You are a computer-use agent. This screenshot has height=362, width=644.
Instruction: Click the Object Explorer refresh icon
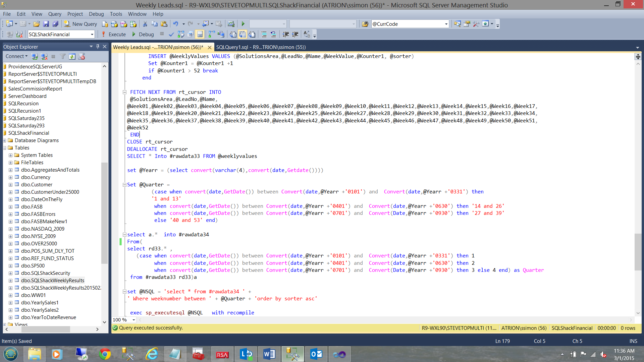point(72,56)
